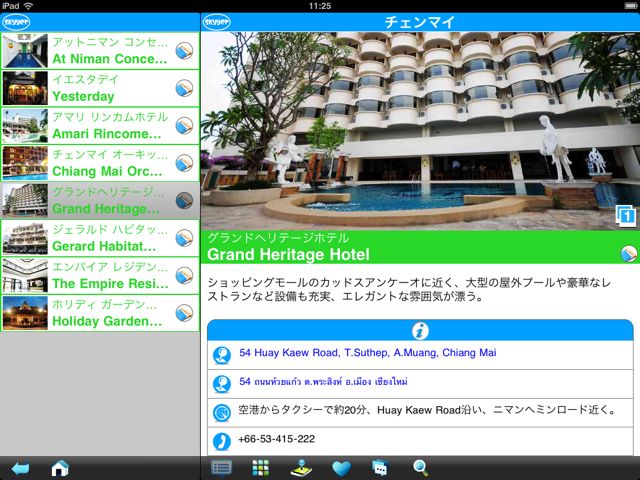Viewport: 640px width, 480px height.
Task: Open large Grand Heritage Hotel photo
Action: coord(420,131)
